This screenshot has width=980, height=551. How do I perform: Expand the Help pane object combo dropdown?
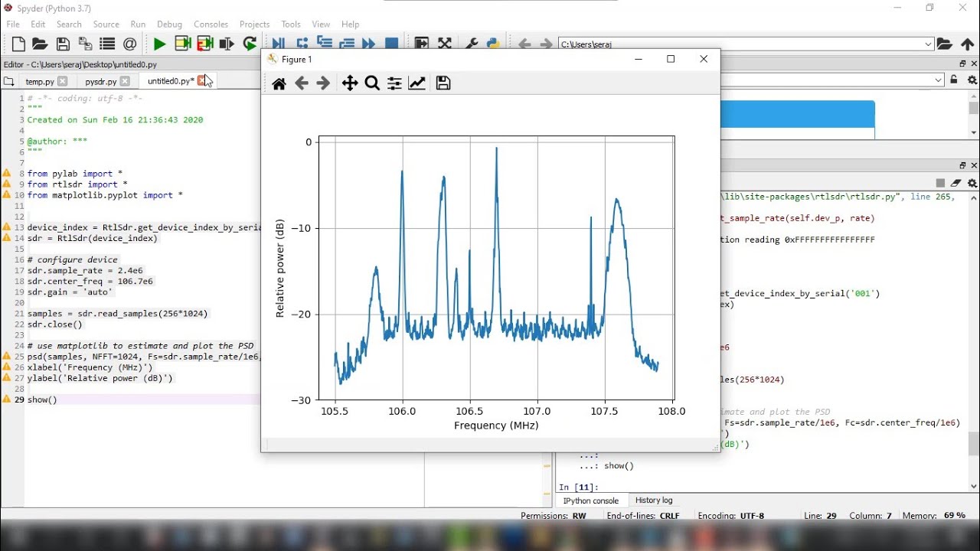(x=939, y=80)
